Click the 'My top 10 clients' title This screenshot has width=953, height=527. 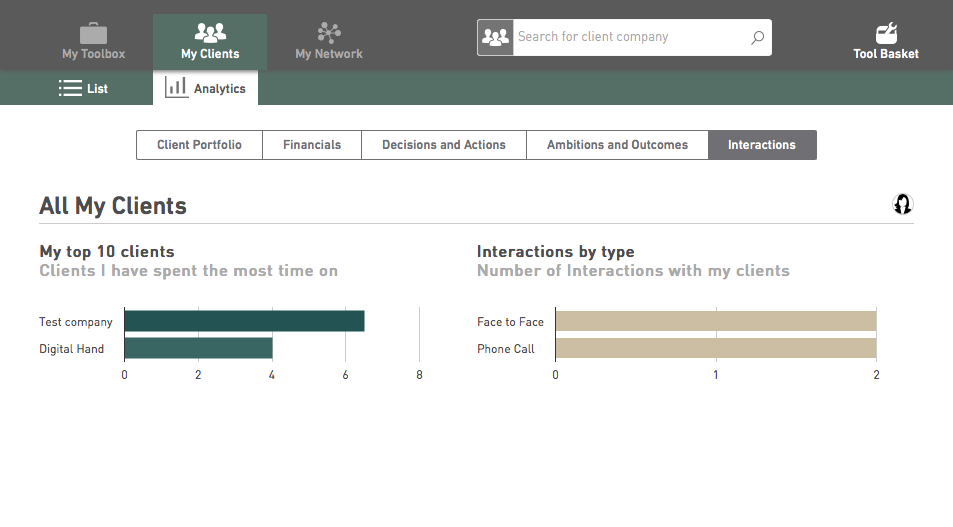(107, 252)
